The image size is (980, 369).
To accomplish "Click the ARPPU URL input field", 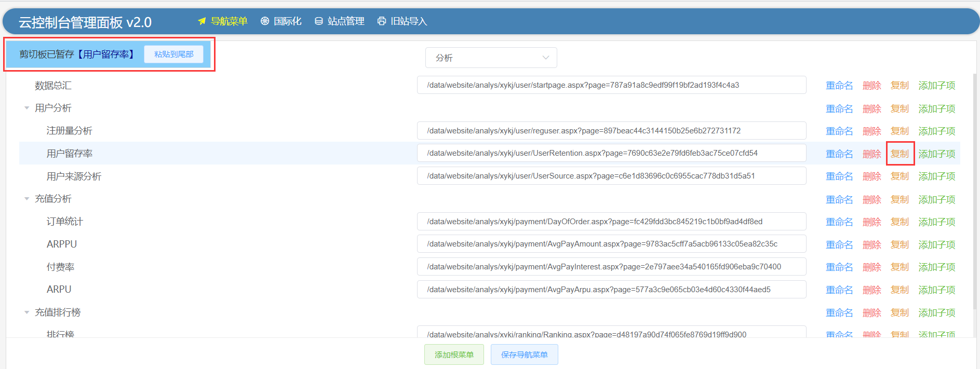I will coord(611,244).
